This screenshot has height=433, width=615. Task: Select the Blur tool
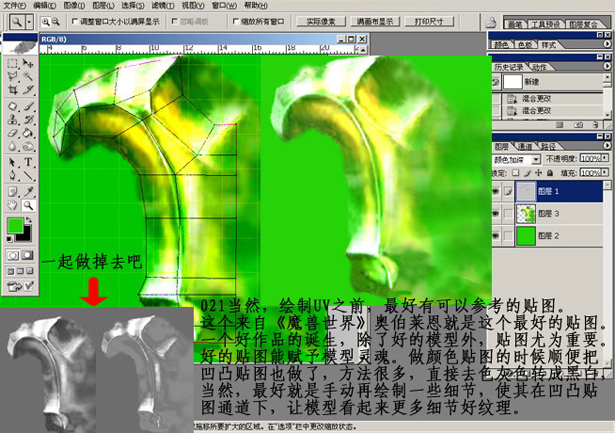pos(13,146)
